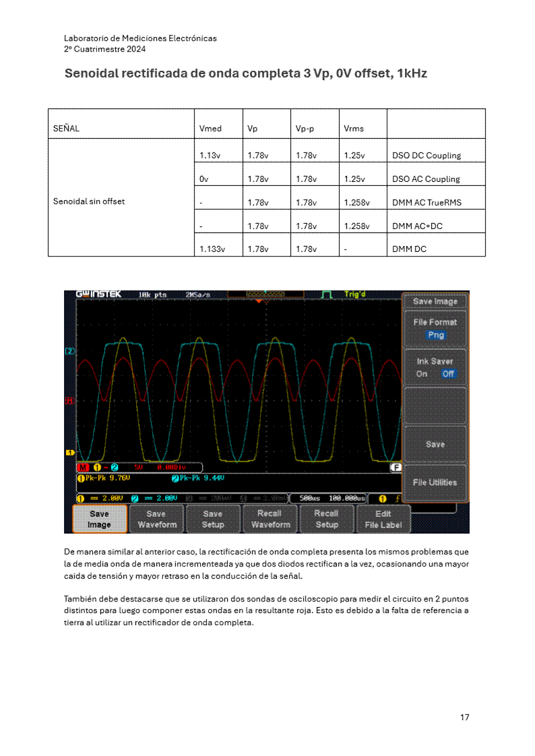Image resolution: width=535 pixels, height=756 pixels.
Task: Click the channel 2 ground marker
Action: pos(69,351)
